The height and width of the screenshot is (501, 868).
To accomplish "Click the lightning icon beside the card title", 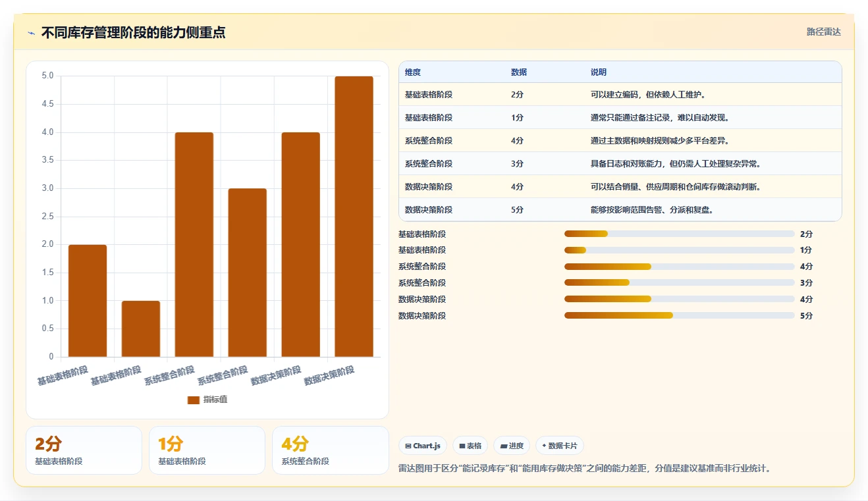I will coord(31,33).
